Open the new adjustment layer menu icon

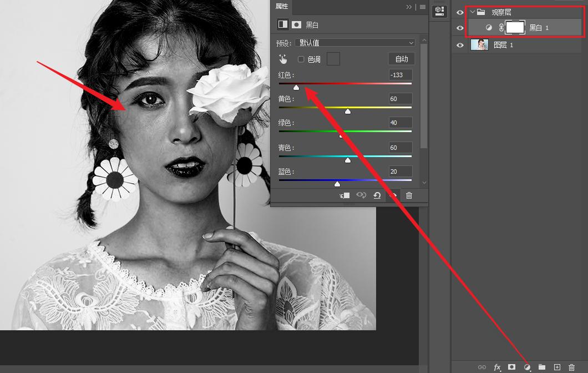click(x=528, y=367)
